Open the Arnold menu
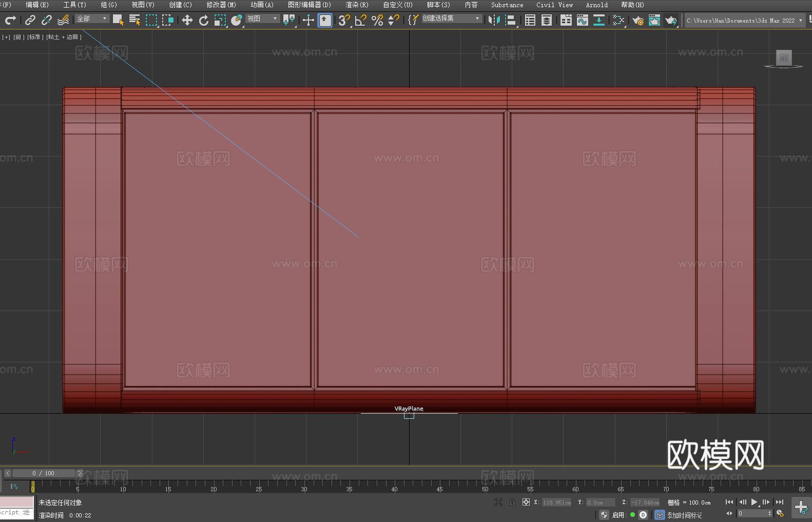 click(597, 5)
